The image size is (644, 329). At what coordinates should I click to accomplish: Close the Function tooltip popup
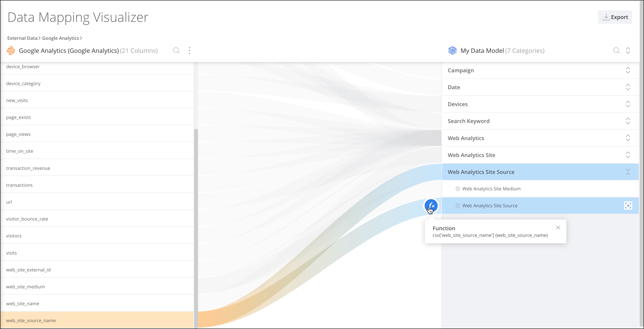tap(558, 227)
